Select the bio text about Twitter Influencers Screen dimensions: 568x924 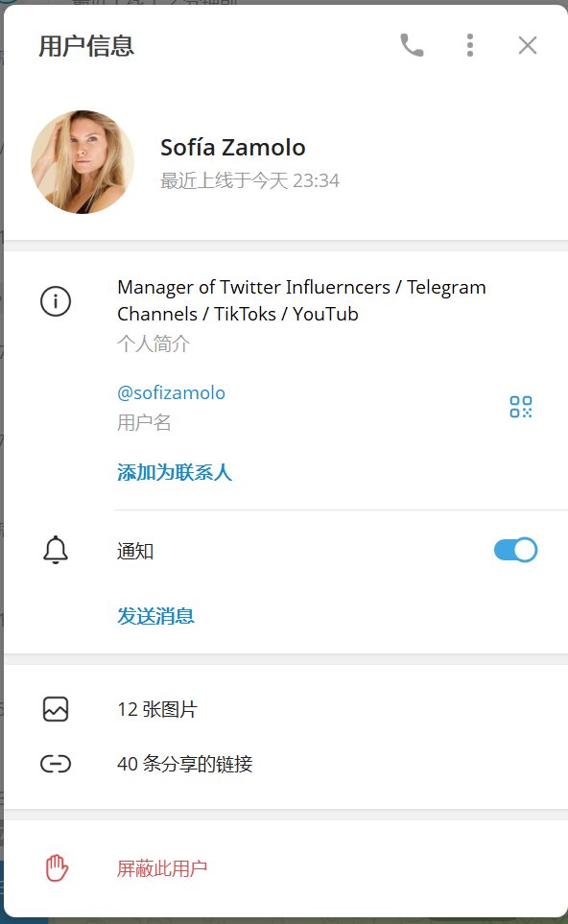coord(301,300)
